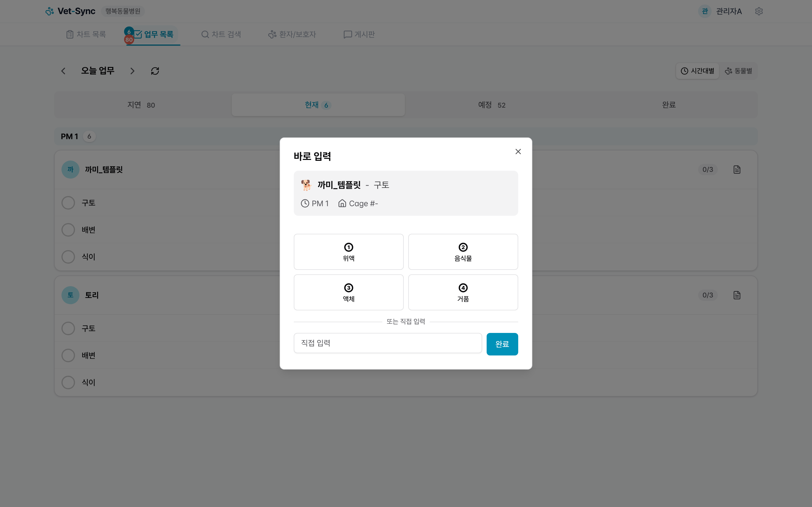The image size is (812, 507).
Task: Click the refresh icon next to 오늘 업무
Action: click(x=155, y=71)
